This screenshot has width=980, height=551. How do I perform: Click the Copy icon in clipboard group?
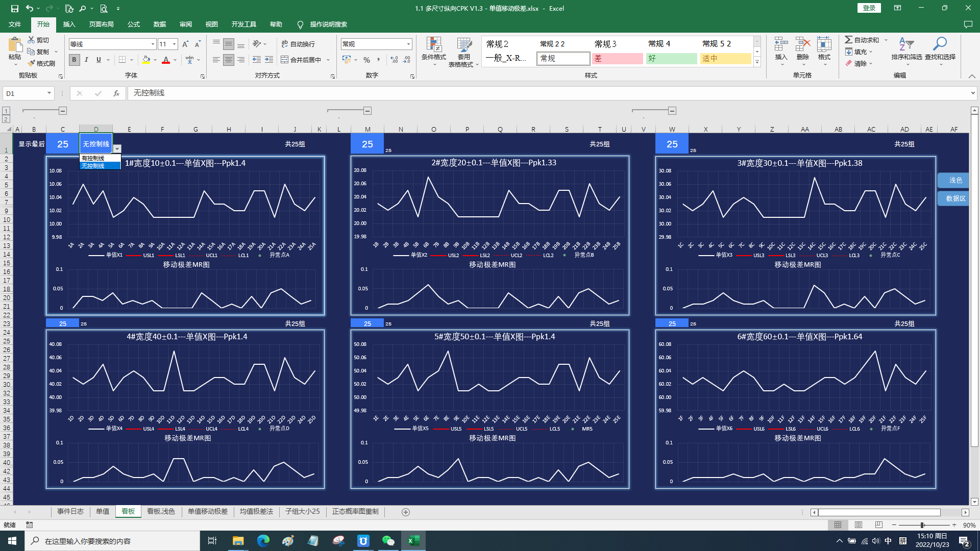tap(32, 52)
